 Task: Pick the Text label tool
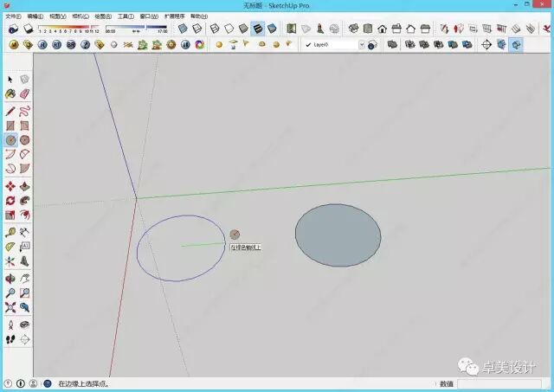[25, 247]
